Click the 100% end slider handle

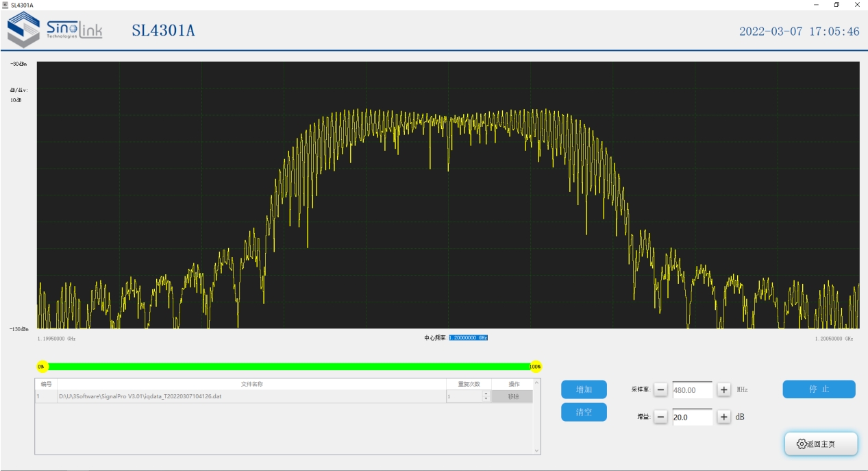tap(536, 367)
